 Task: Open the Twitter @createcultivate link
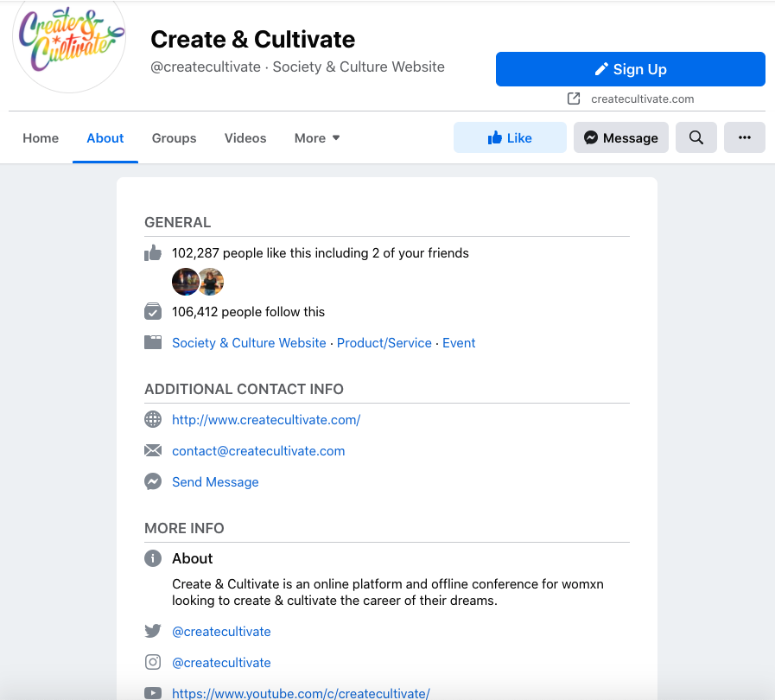click(221, 631)
